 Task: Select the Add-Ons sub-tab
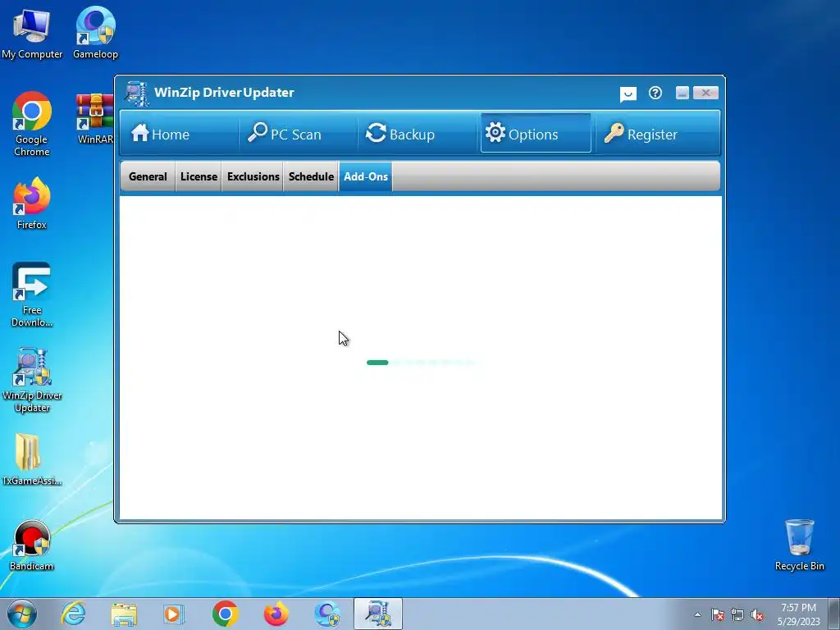click(x=365, y=176)
